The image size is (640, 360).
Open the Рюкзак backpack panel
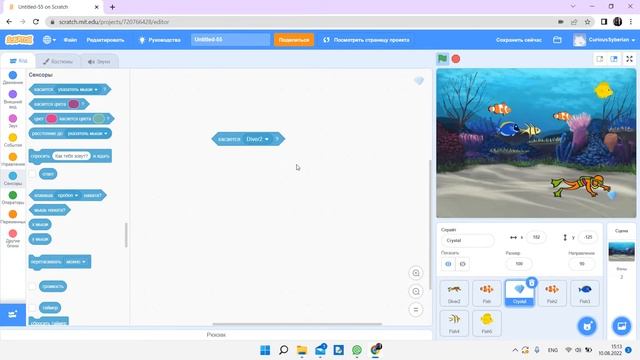pos(216,335)
